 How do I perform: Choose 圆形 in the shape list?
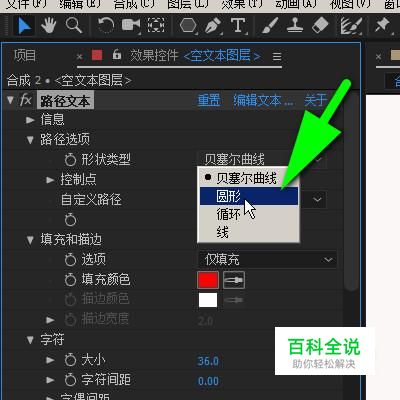point(249,196)
